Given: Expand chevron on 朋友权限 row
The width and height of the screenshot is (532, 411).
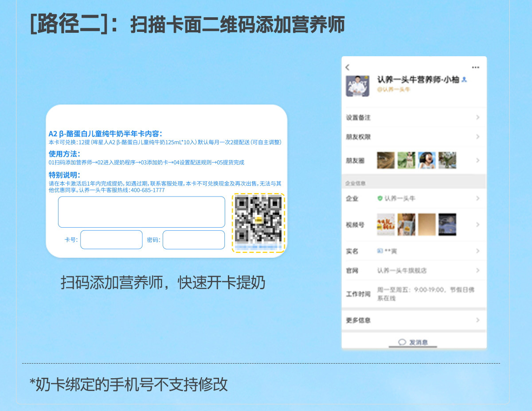Looking at the screenshot, I should pos(478,137).
